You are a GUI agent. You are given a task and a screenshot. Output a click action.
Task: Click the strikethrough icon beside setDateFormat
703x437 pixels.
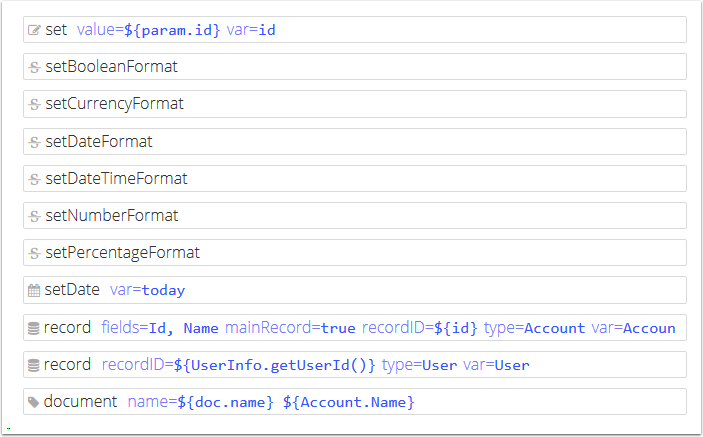click(34, 142)
